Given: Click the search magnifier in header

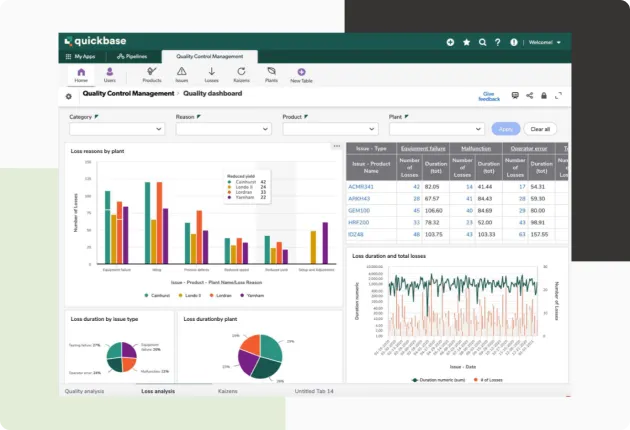Looking at the screenshot, I should click(x=482, y=42).
